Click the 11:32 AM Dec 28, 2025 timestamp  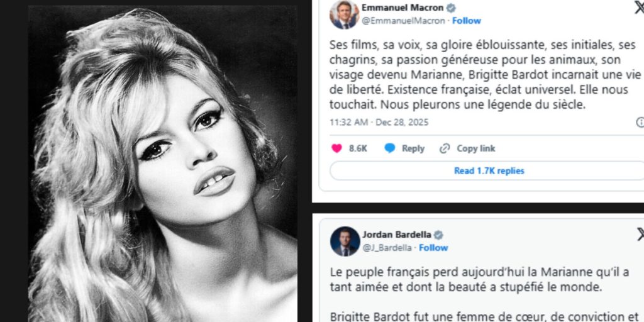pyautogui.click(x=379, y=122)
